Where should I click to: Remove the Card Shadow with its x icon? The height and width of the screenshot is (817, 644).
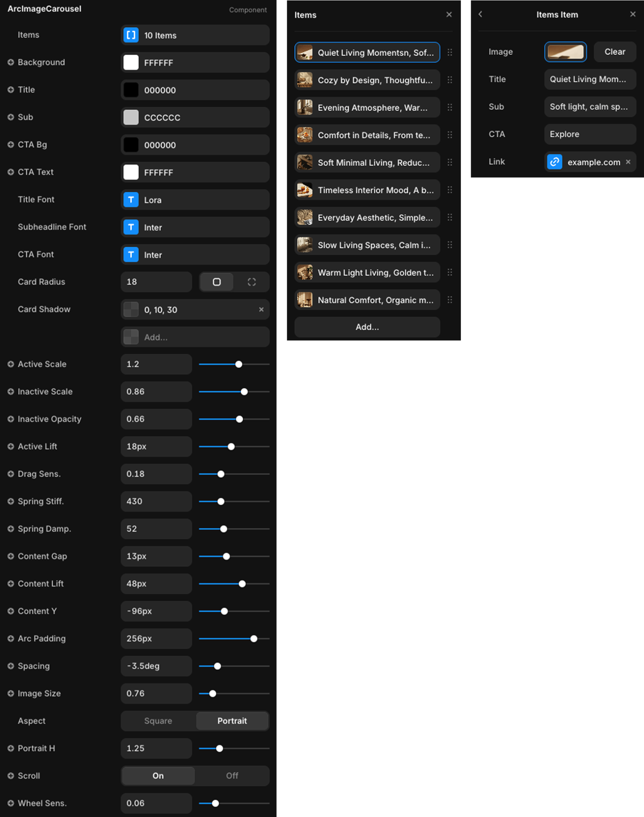261,310
